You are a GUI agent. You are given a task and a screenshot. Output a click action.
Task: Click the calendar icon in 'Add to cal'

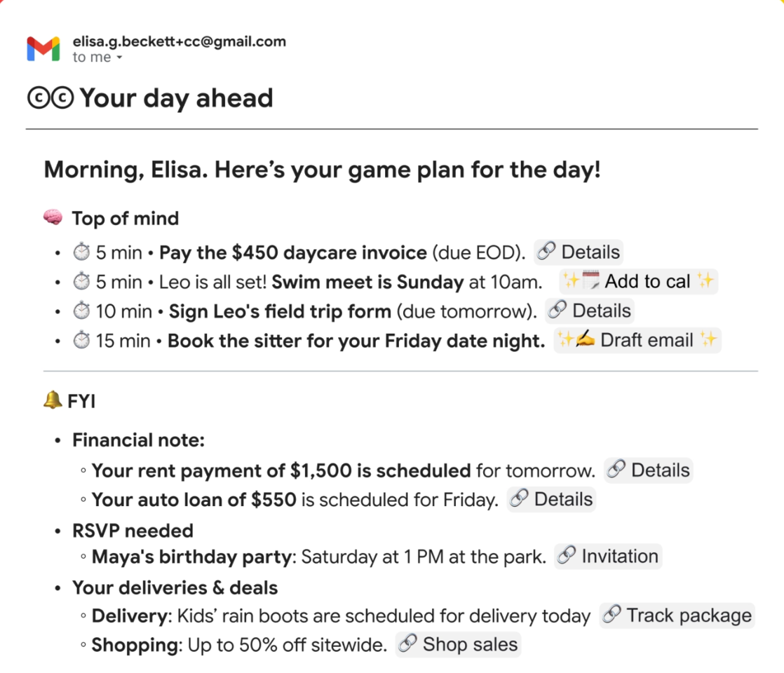pyautogui.click(x=591, y=282)
